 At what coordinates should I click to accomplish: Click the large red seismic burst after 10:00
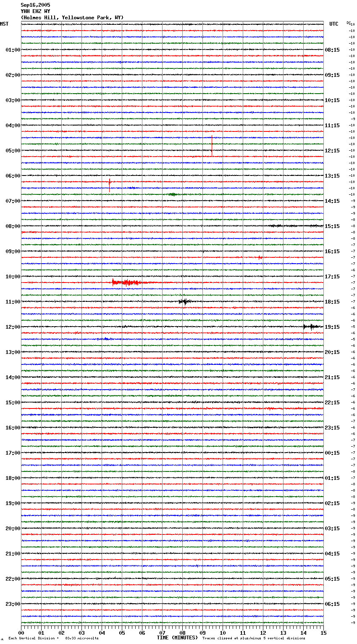126,283
